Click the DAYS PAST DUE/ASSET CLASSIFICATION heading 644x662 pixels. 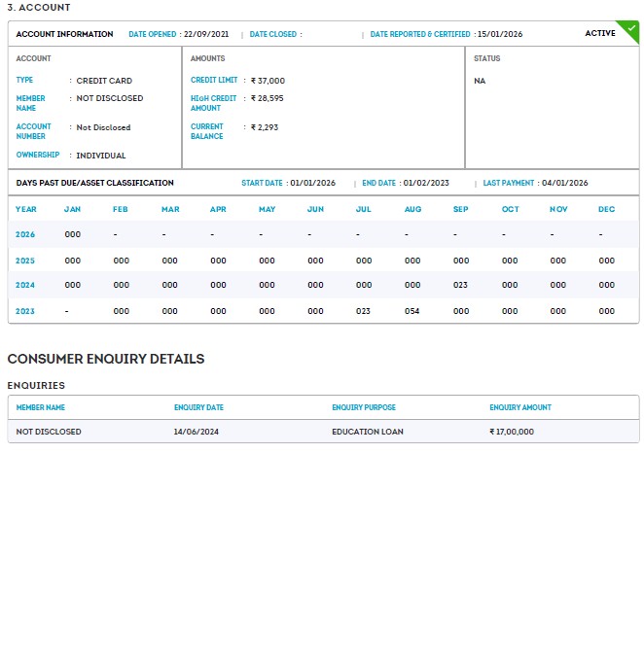coord(95,183)
